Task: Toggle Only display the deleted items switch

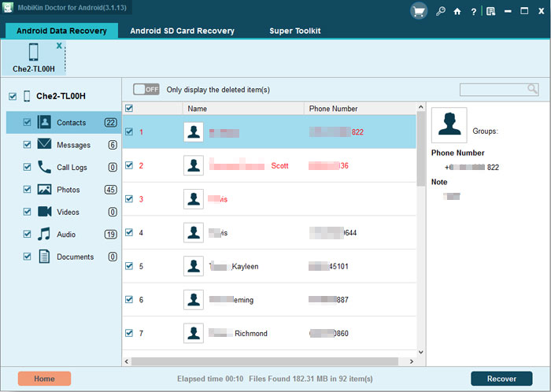Action: (146, 89)
